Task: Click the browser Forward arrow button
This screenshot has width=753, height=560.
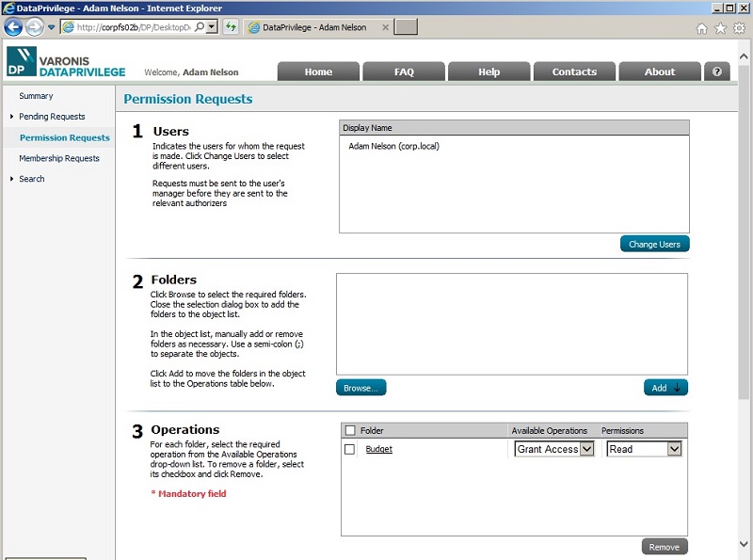Action: [x=35, y=27]
